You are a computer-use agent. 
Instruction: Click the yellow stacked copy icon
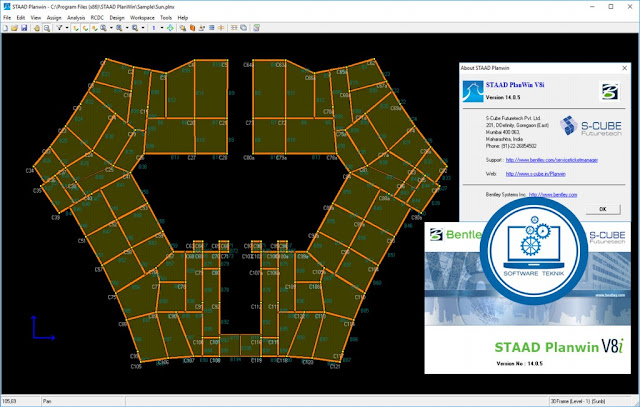coord(183,28)
